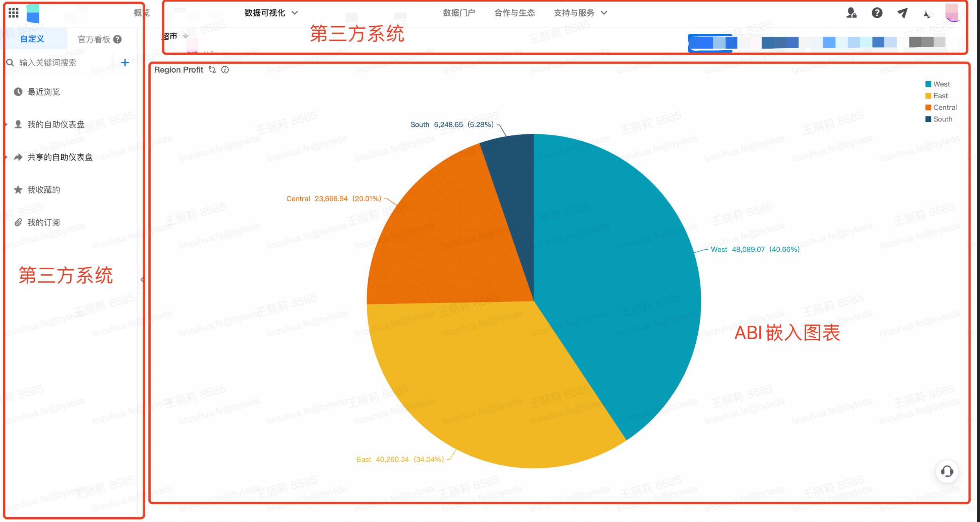980x522 pixels.
Task: Favorite the 超市 dashboard with the star
Action: pos(186,36)
